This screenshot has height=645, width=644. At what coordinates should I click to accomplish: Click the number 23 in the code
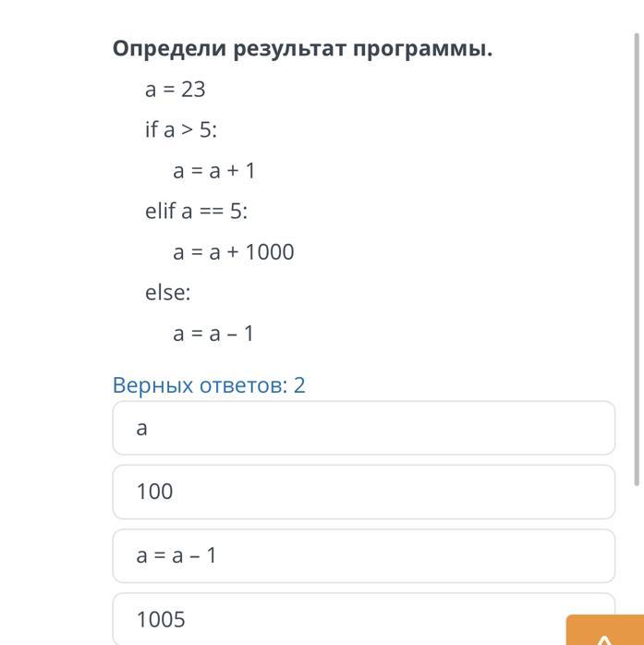pos(193,90)
